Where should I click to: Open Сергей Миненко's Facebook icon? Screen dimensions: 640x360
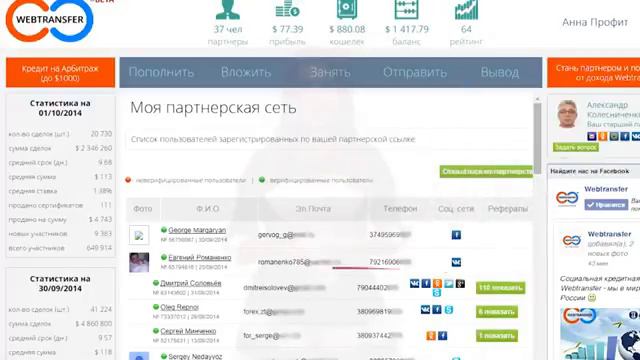point(442,336)
